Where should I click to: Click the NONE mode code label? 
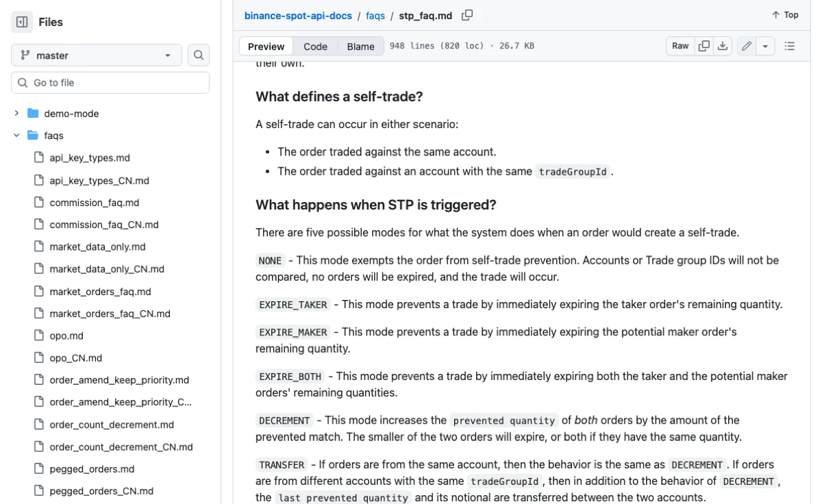tap(270, 260)
